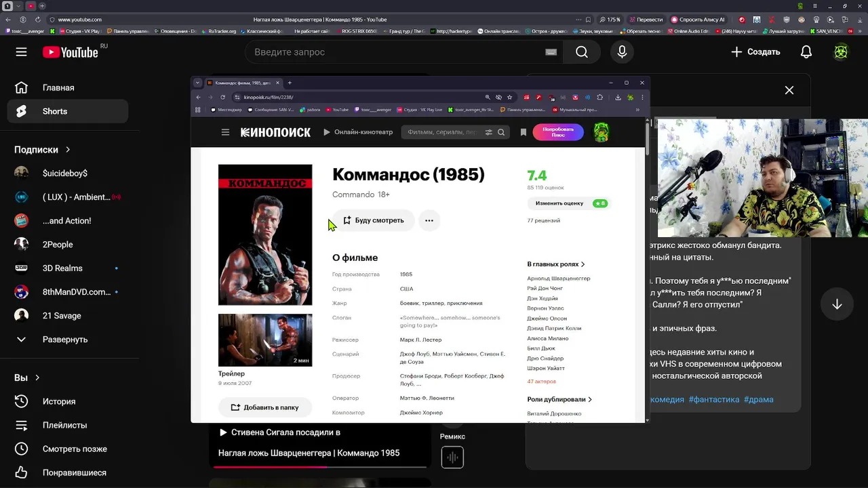Click Kinopoisk window reload button

click(x=222, y=97)
